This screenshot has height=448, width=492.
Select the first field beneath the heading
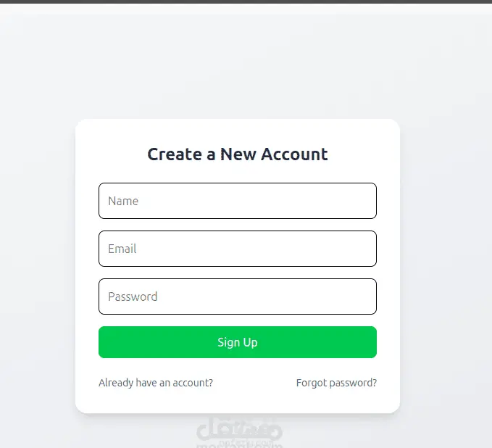coord(238,201)
